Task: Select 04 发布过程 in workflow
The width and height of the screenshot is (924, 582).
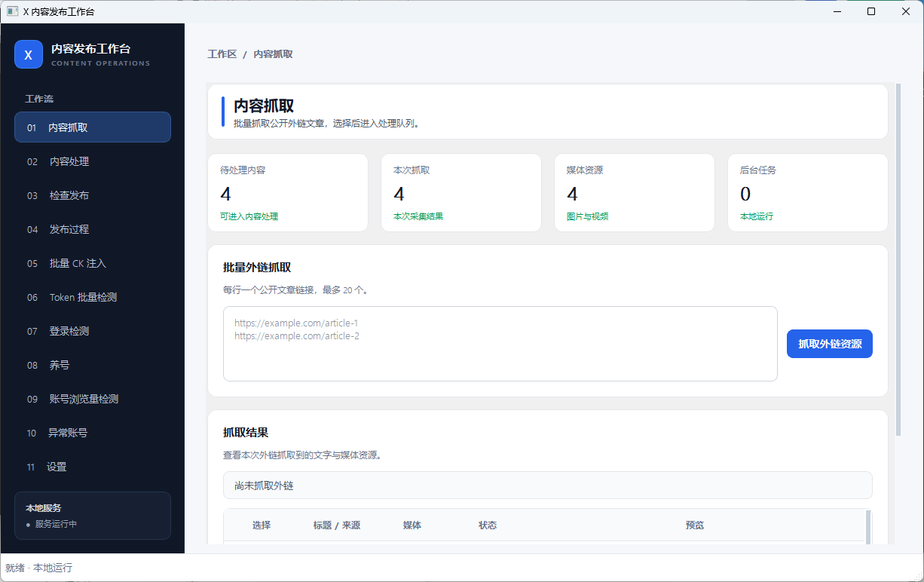Action: tap(93, 229)
